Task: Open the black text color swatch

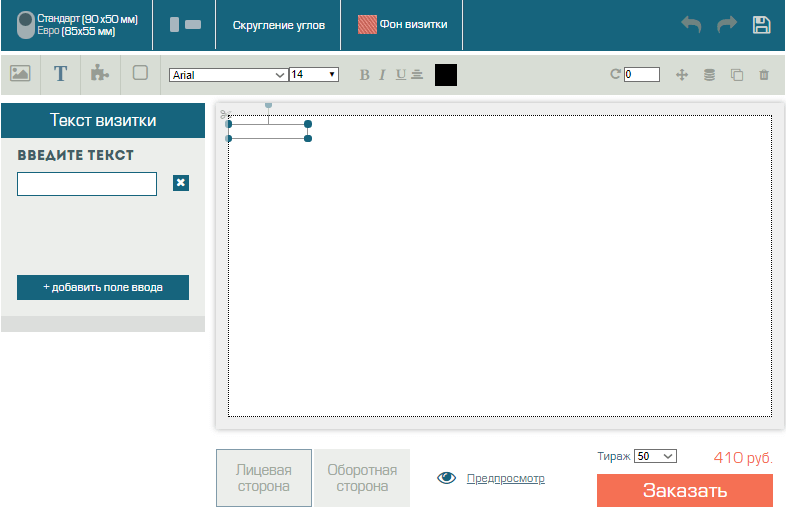Action: point(446,75)
